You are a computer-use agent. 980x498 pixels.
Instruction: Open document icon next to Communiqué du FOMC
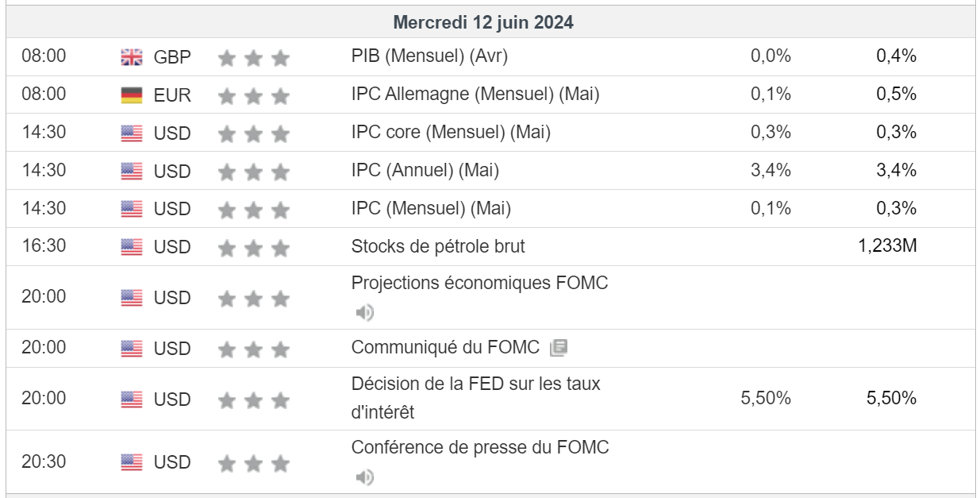pyautogui.click(x=559, y=348)
